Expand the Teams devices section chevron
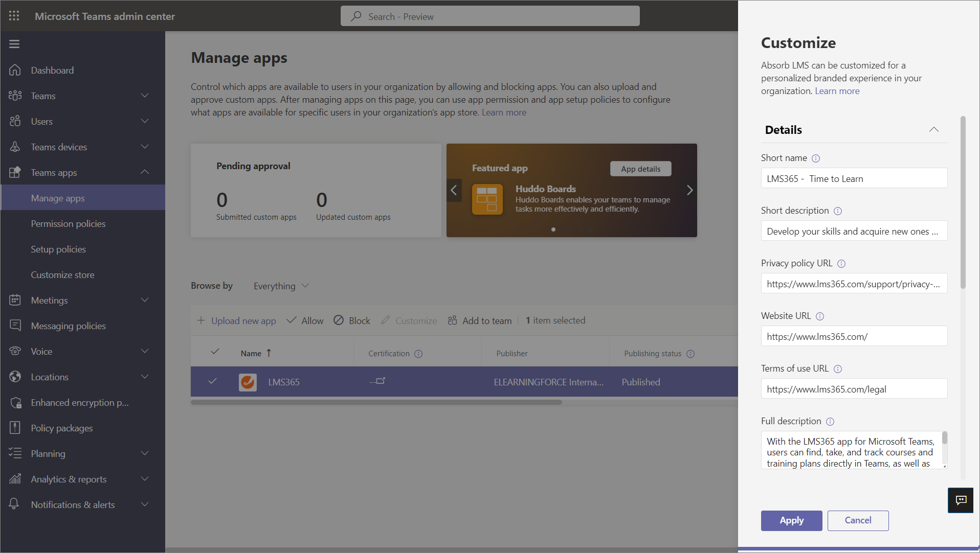Image resolution: width=980 pixels, height=553 pixels. 145,147
